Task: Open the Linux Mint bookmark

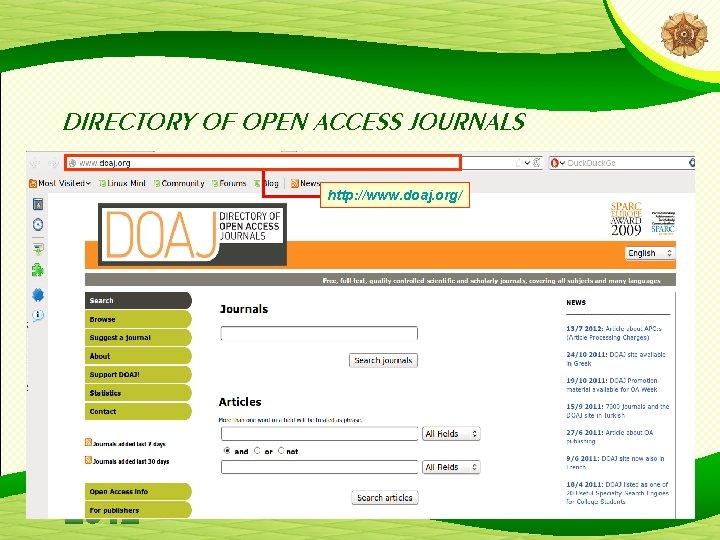Action: tap(122, 183)
